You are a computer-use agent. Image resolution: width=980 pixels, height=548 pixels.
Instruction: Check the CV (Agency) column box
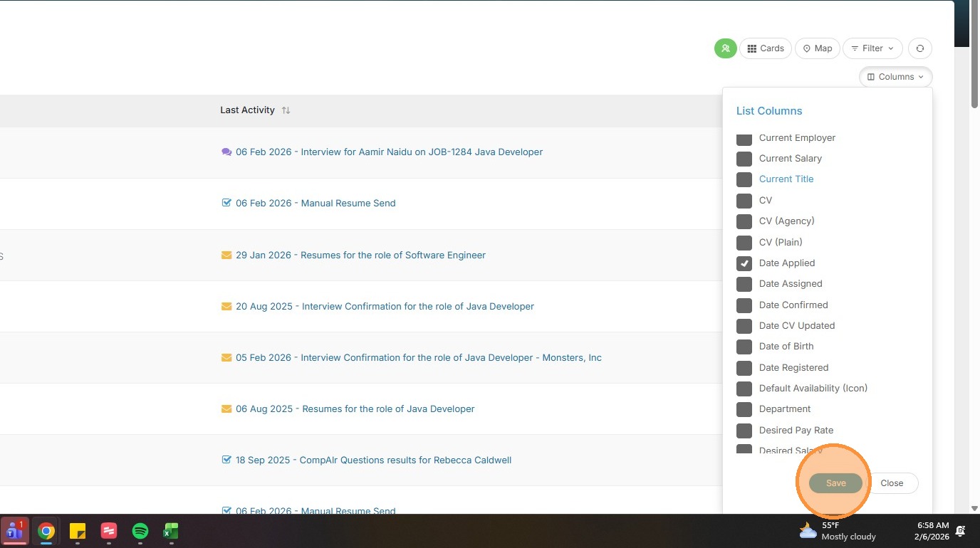tap(744, 221)
